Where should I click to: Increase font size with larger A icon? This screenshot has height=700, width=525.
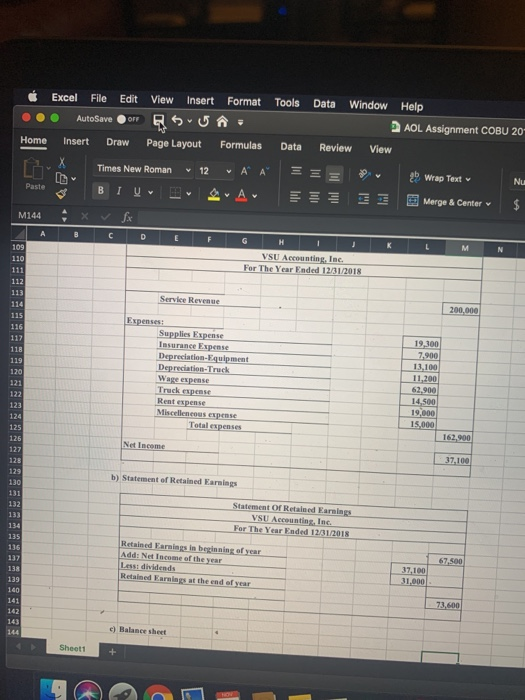point(246,171)
